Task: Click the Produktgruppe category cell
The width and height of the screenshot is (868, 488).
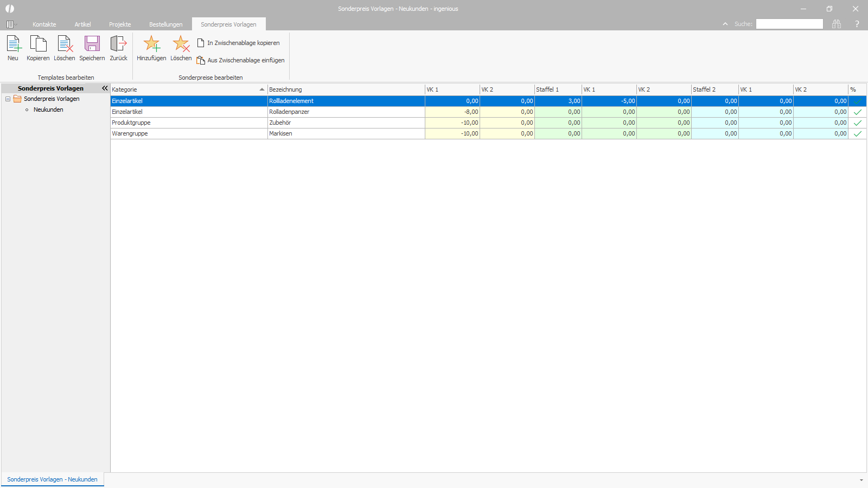Action: click(189, 123)
